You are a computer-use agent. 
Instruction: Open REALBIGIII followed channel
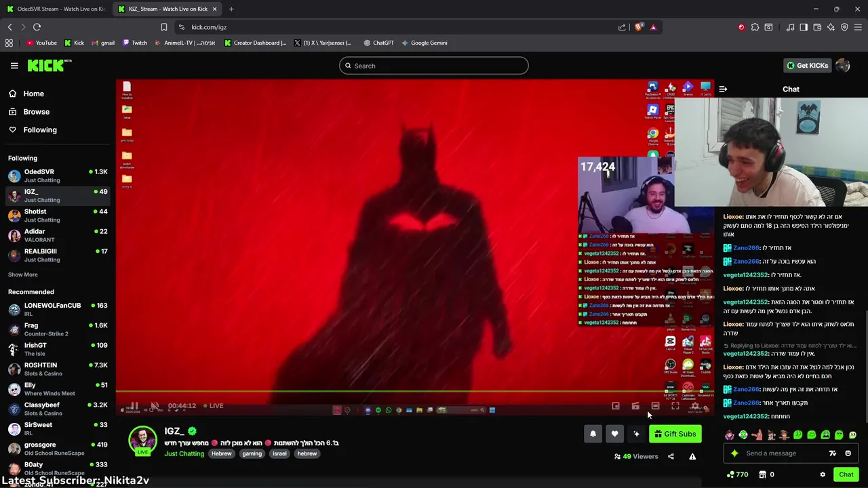point(58,255)
